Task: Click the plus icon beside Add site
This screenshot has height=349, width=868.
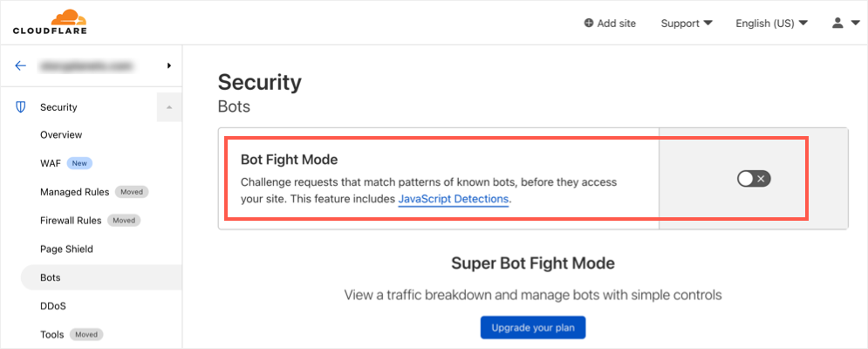Action: coord(589,24)
